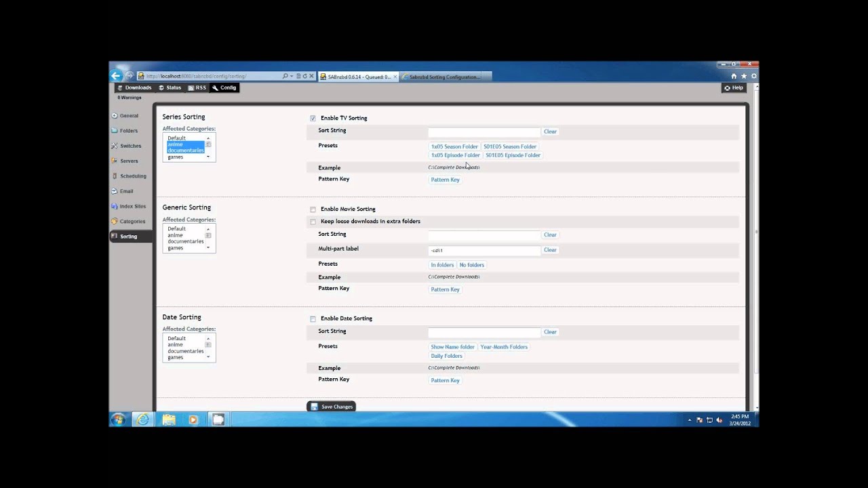Screen dimensions: 868x488
Task: Click the Servers icon in the sidebar
Action: coord(114,161)
